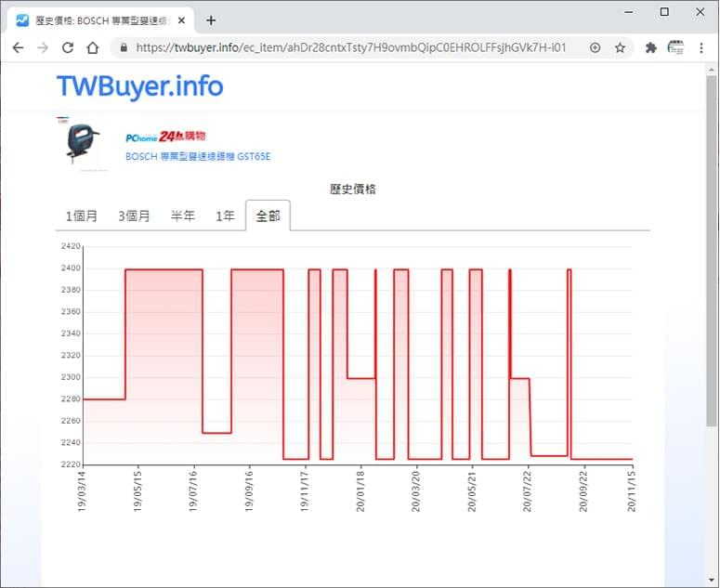Screen dimensions: 720x588
Task: Go back to the previous page
Action: coord(18,47)
